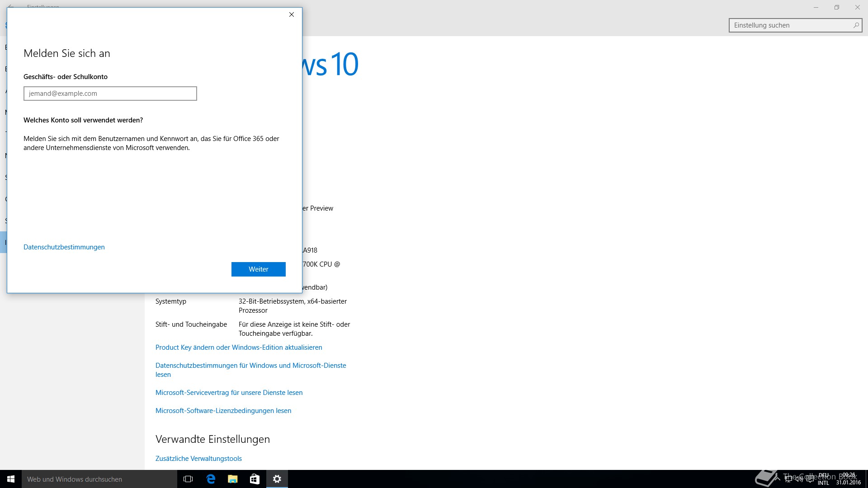Open the Windows Start menu
This screenshot has width=868, height=488.
pyautogui.click(x=11, y=479)
